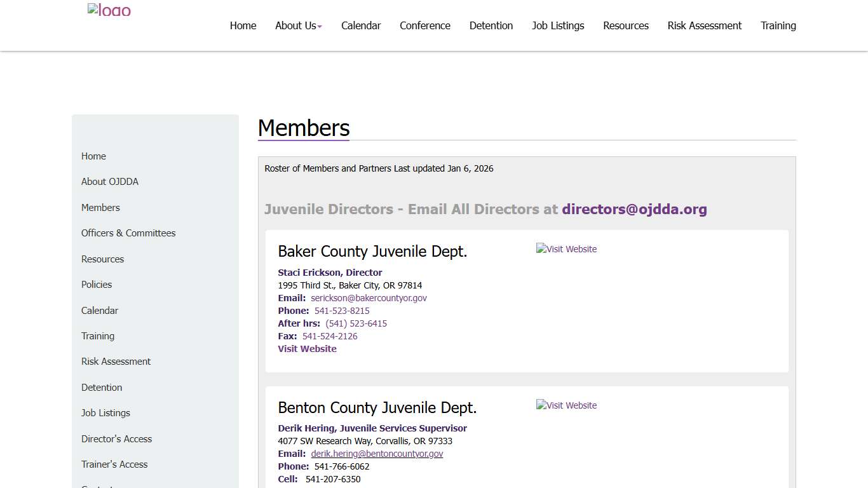This screenshot has width=868, height=488.
Task: Click the Visit Website image for Baker County
Action: 566,249
